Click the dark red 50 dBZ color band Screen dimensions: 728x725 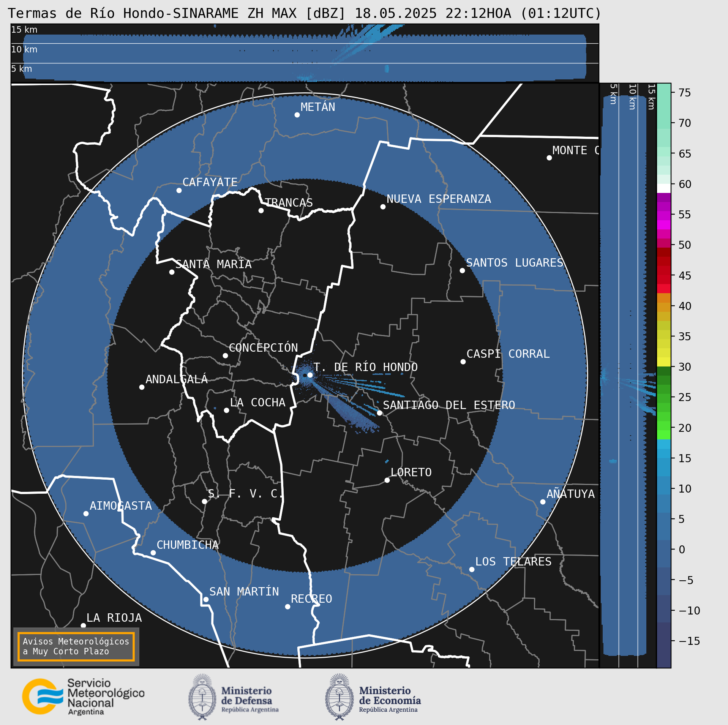pos(664,252)
